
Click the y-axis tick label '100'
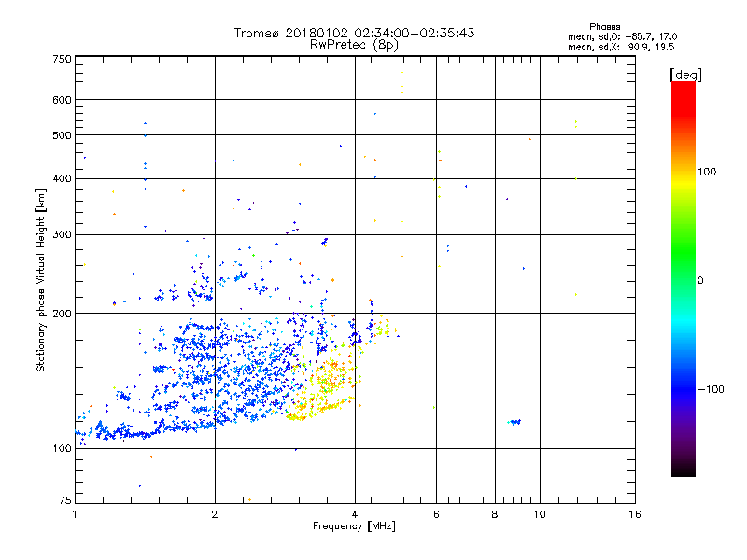(62, 449)
